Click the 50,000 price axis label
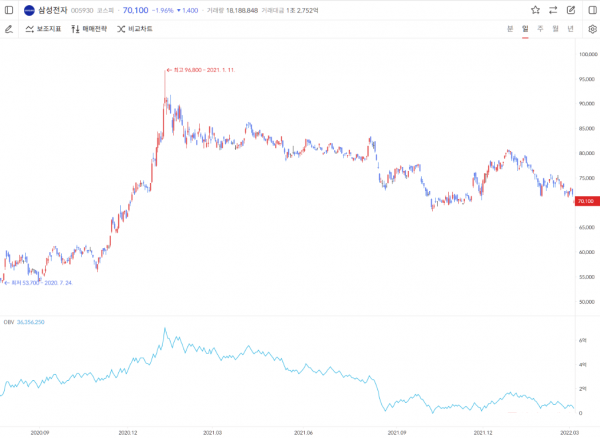Viewport: 600px width, 438px height. (x=587, y=302)
